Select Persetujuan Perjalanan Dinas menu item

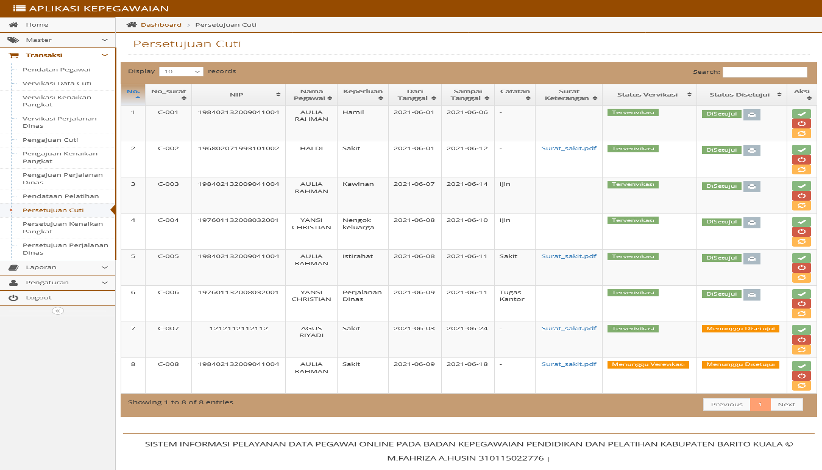[65, 249]
